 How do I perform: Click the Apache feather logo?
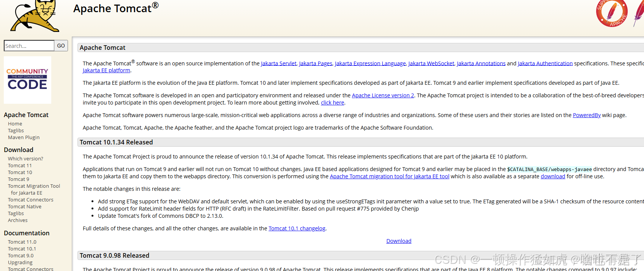click(639, 13)
